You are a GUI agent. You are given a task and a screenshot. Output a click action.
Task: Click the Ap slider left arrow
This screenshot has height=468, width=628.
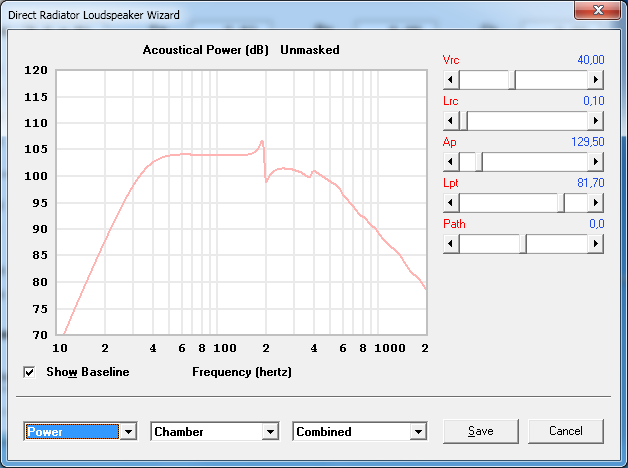(x=451, y=162)
